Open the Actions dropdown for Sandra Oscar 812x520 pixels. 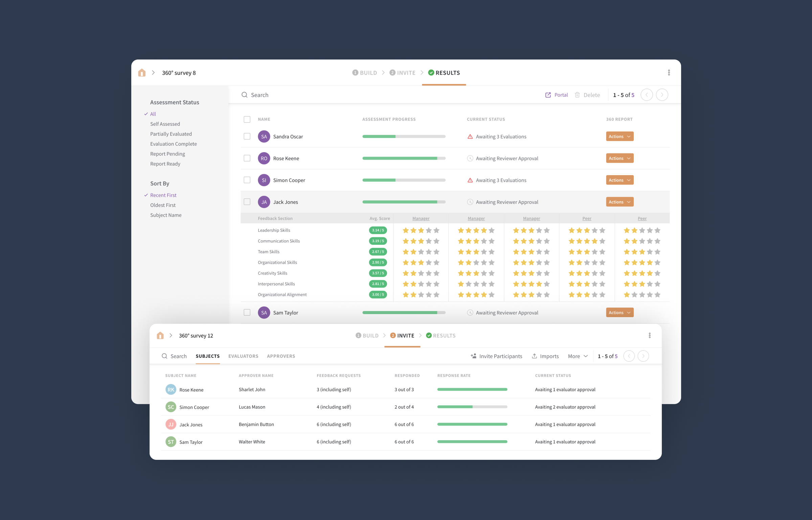click(x=619, y=136)
